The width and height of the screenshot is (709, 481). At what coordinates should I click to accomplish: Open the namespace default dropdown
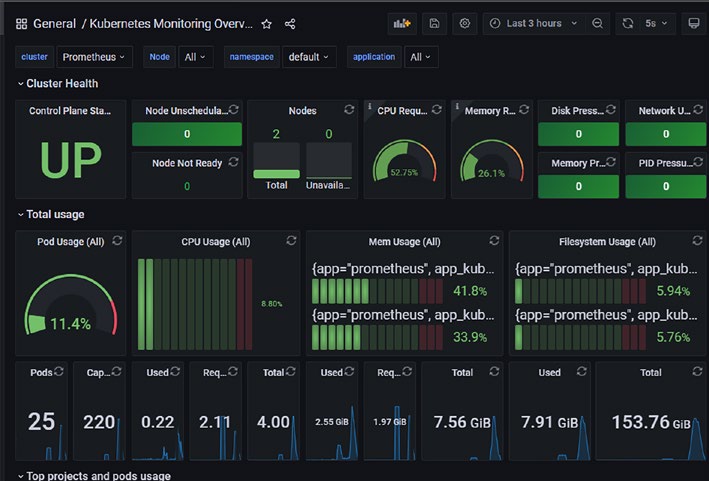tap(309, 57)
